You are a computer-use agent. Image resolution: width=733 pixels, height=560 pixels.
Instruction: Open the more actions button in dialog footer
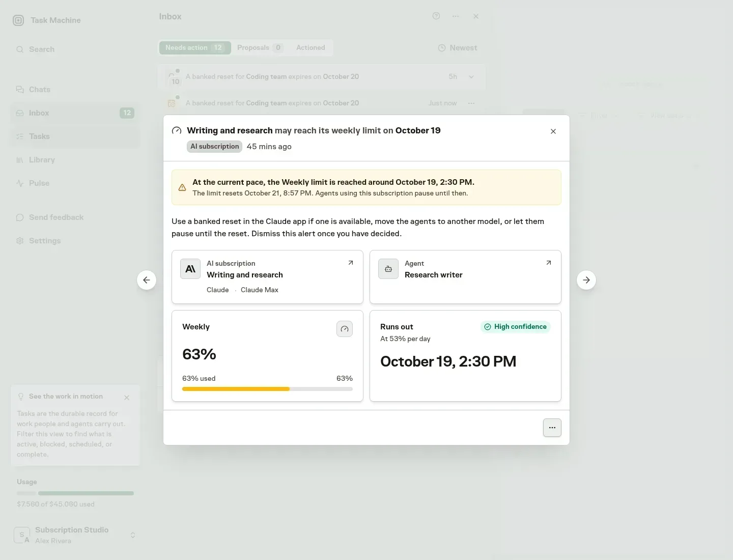552,428
